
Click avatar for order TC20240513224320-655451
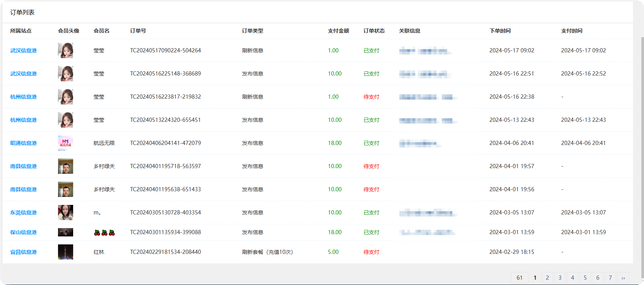pyautogui.click(x=66, y=120)
